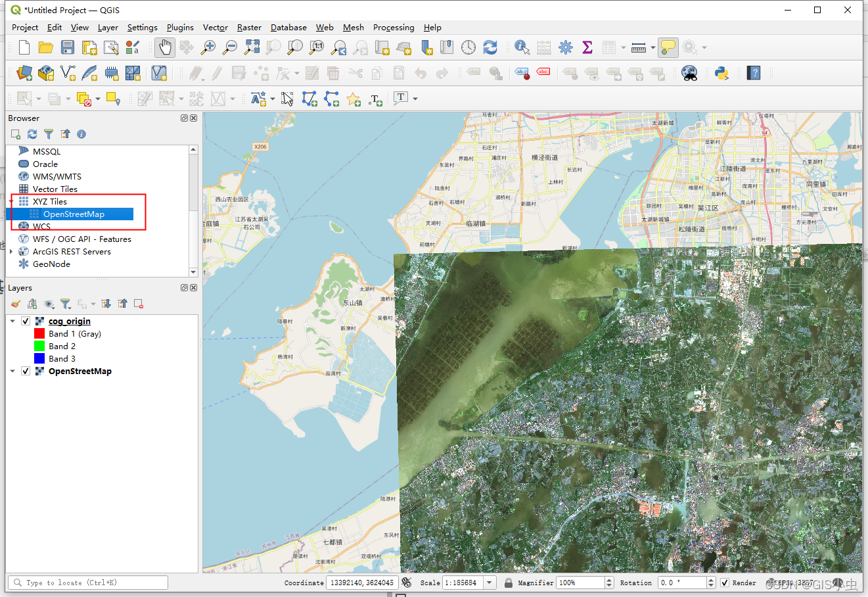Expand the ArcGIS REST Servers node
The width and height of the screenshot is (868, 597).
[11, 252]
